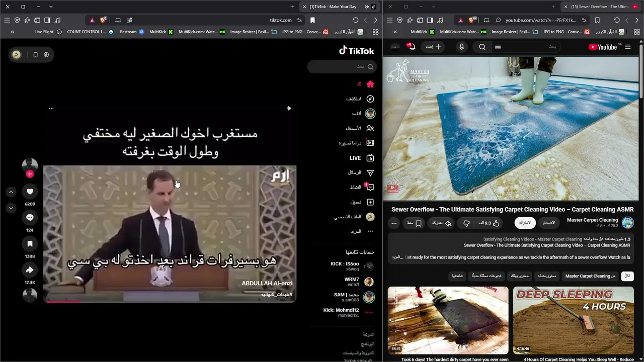Screen dimensions: 644x362
Task: Seek using the TikTok video progress bar
Action: point(170,302)
